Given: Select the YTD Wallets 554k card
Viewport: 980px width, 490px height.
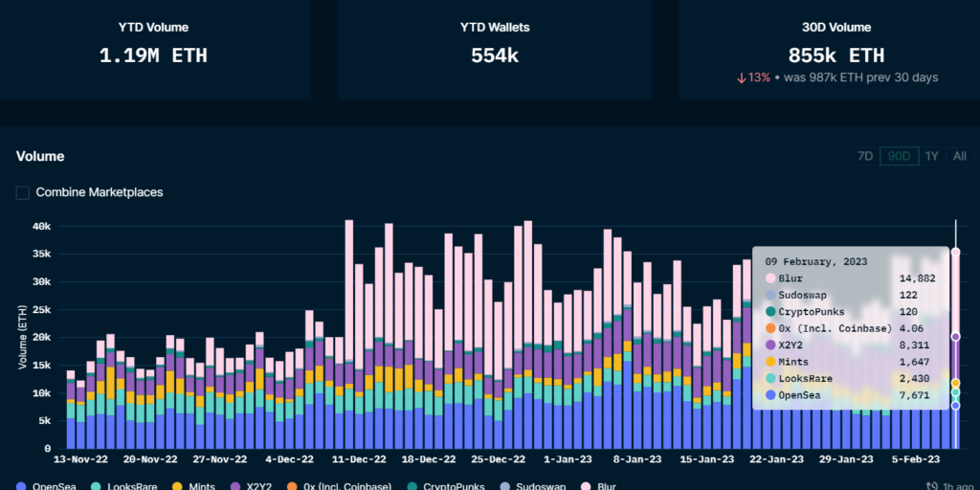Looking at the screenshot, I should 494,48.
